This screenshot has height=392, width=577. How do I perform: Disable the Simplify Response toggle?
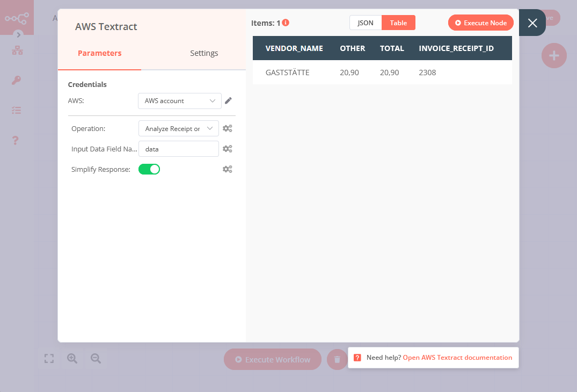point(149,169)
